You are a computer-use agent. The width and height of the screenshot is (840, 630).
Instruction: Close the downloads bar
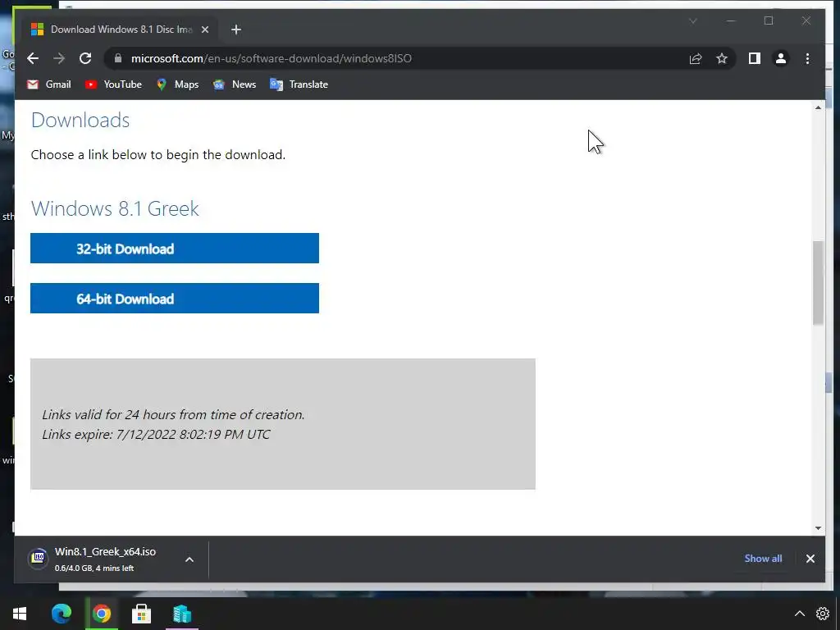(x=810, y=559)
